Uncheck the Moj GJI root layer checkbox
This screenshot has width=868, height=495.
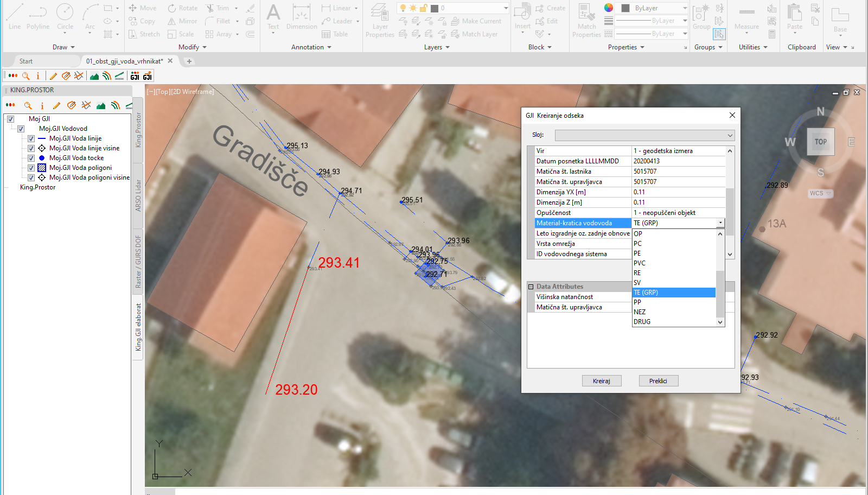[10, 119]
